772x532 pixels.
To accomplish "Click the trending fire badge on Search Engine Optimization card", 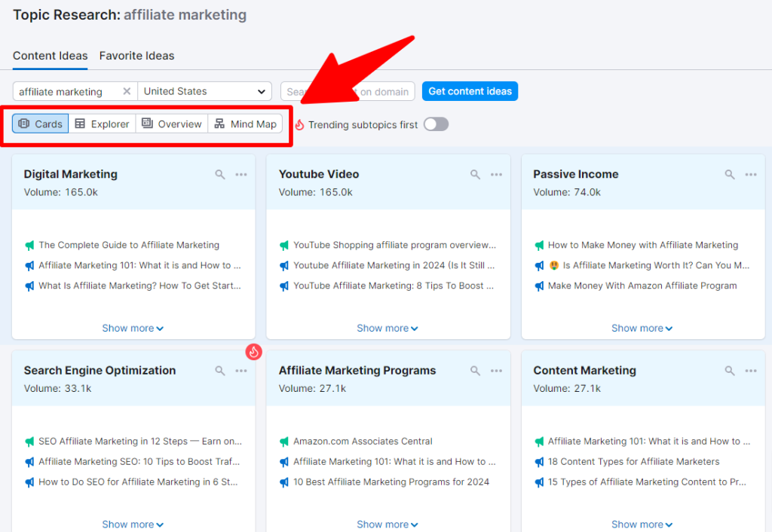I will pos(253,352).
